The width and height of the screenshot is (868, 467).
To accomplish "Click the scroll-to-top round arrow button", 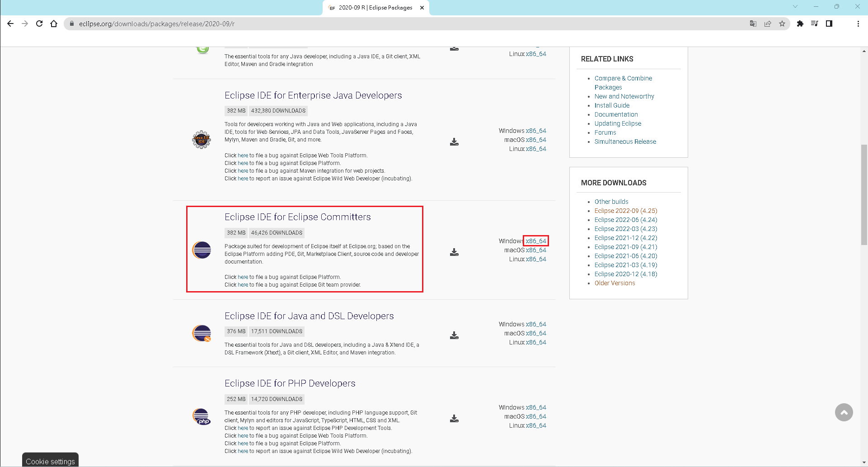I will point(844,412).
